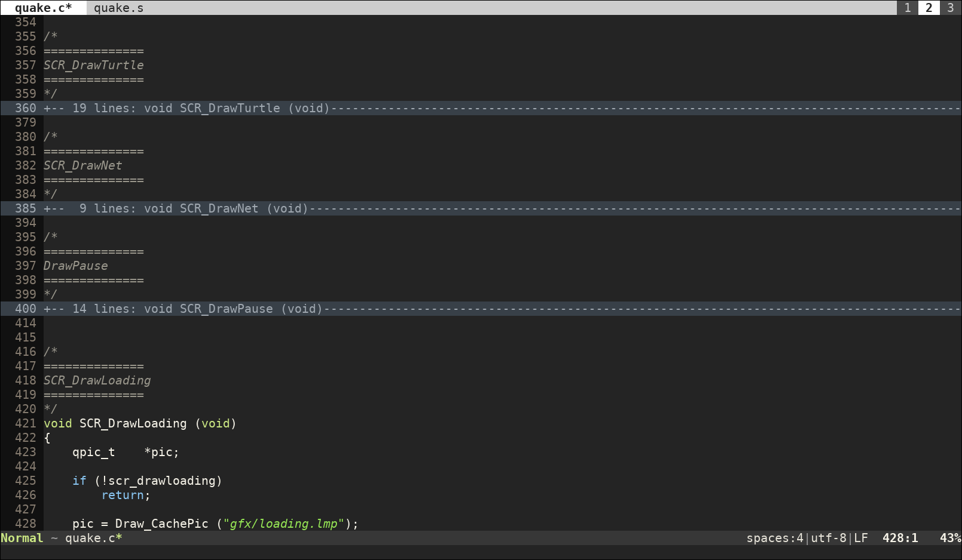
Task: Expand the folded SCR_DrawTurtle function
Action: [x=481, y=108]
